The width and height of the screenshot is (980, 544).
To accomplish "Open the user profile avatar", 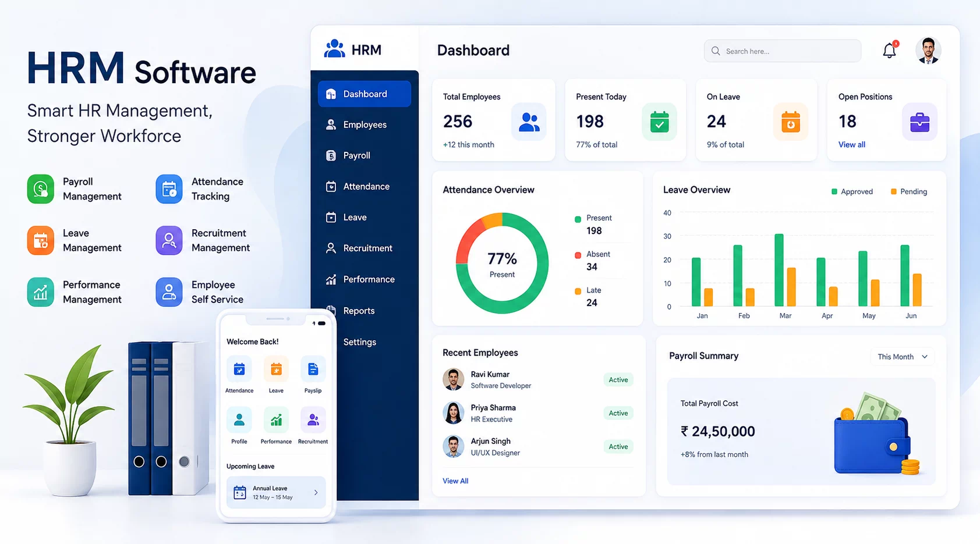I will [x=928, y=51].
